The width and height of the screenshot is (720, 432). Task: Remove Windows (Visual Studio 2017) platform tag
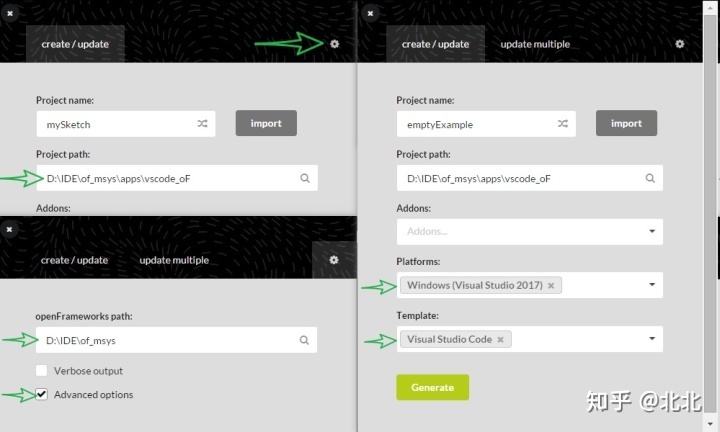tap(551, 286)
